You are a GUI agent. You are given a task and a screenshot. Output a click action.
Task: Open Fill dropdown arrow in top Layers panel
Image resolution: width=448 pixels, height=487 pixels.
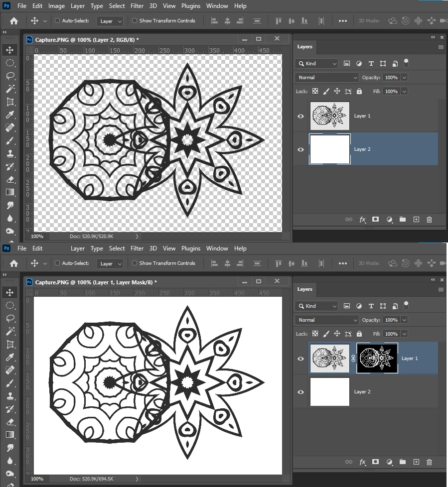[404, 91]
